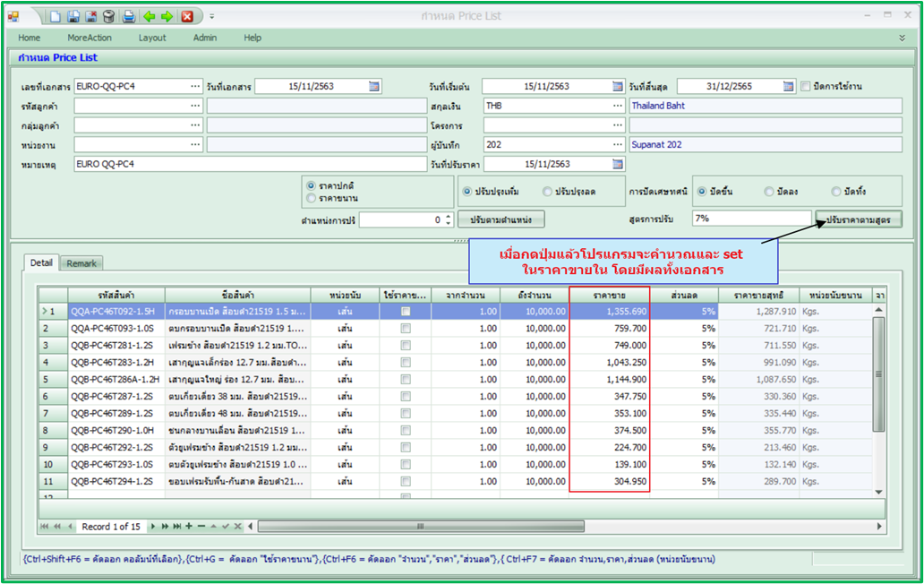The image size is (924, 584).
Task: Click the grid's horizontal scrollbar thumb
Action: 421,527
